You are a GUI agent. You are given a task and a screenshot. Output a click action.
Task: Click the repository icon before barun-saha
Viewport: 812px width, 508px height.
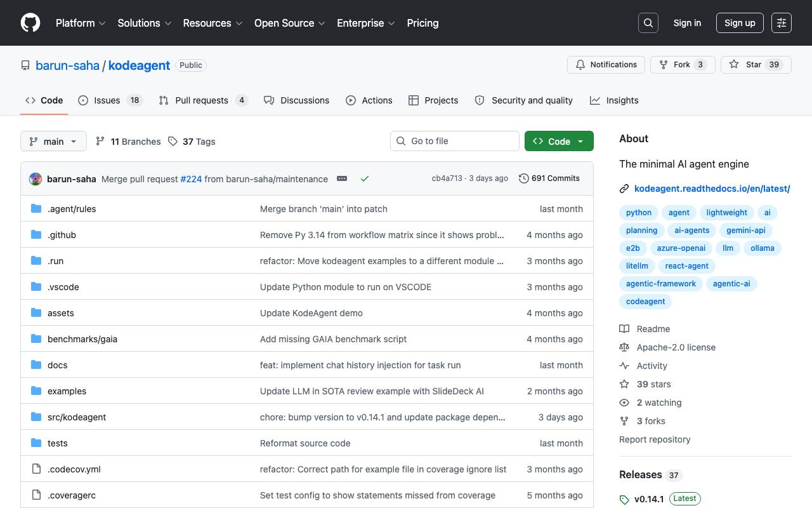pyautogui.click(x=25, y=65)
